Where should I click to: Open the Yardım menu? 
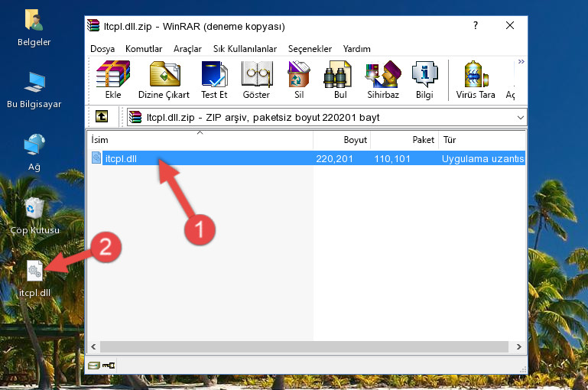[x=356, y=49]
